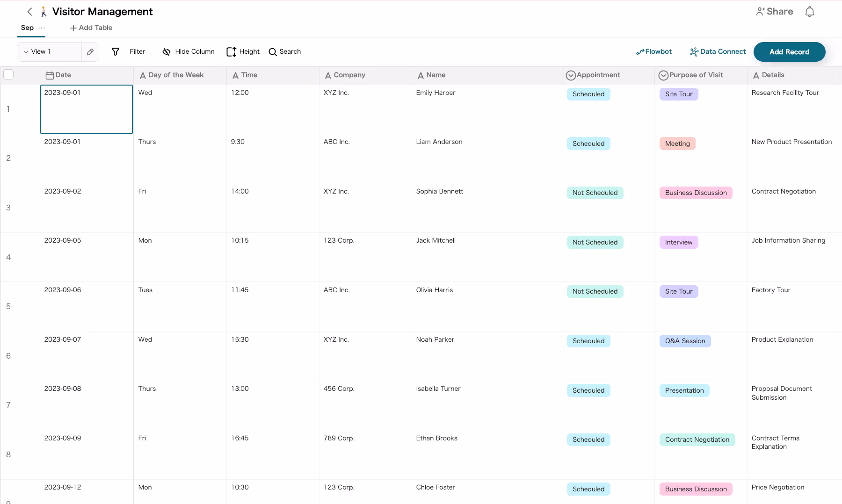
Task: Open Search magnifier in toolbar
Action: (284, 52)
